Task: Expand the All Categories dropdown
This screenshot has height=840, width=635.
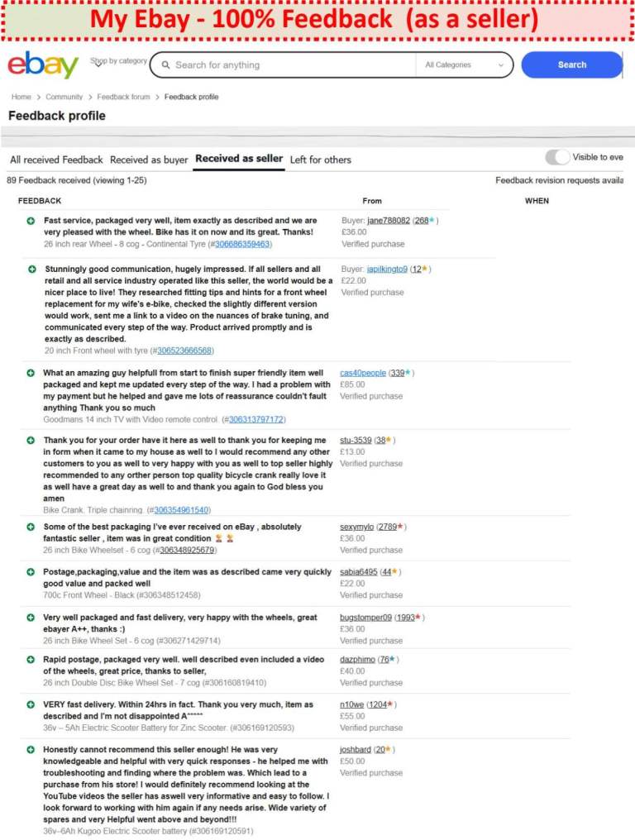Action: [x=464, y=64]
